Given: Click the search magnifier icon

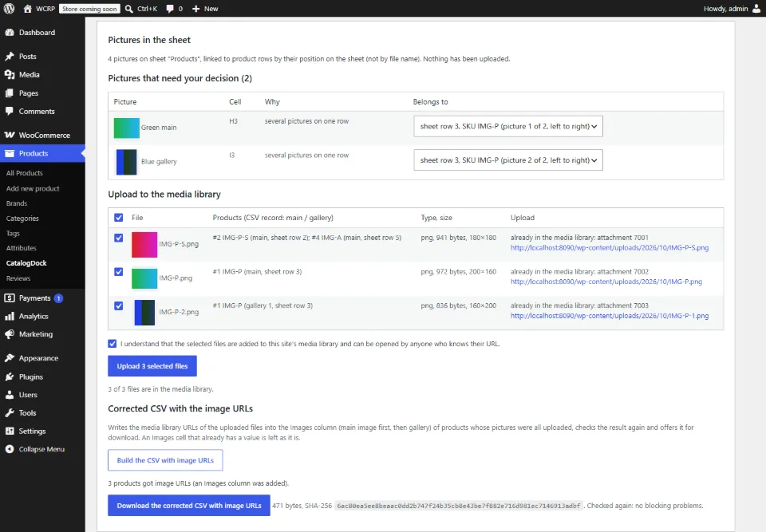Looking at the screenshot, I should [129, 9].
